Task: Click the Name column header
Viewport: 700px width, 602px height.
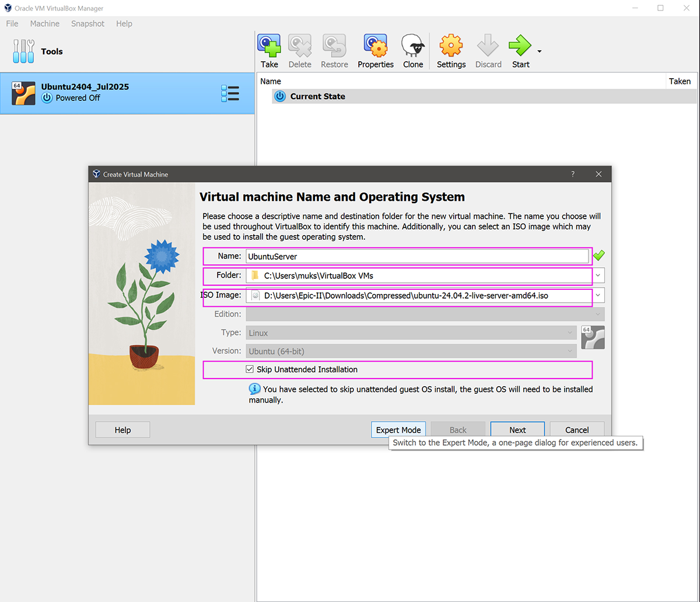Action: pyautogui.click(x=461, y=81)
